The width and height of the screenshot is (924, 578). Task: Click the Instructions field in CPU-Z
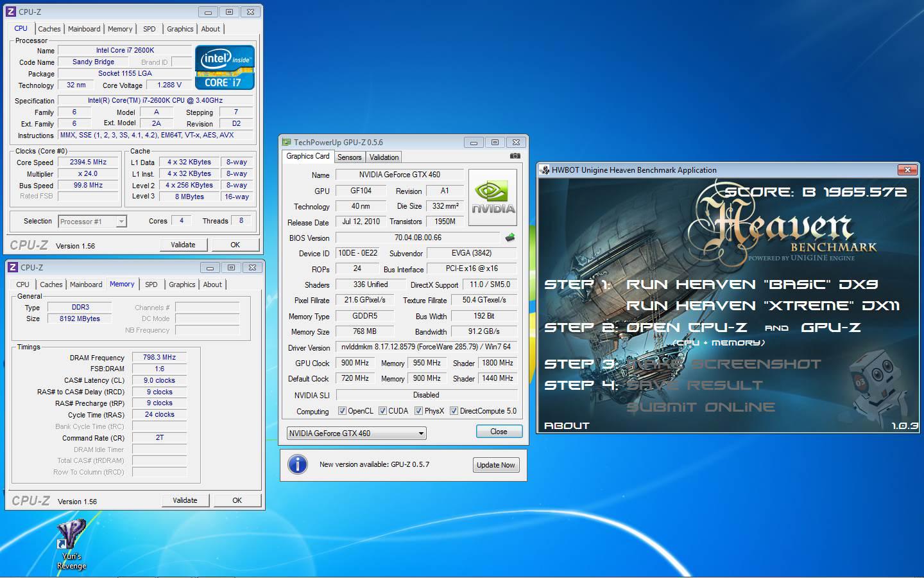(156, 136)
